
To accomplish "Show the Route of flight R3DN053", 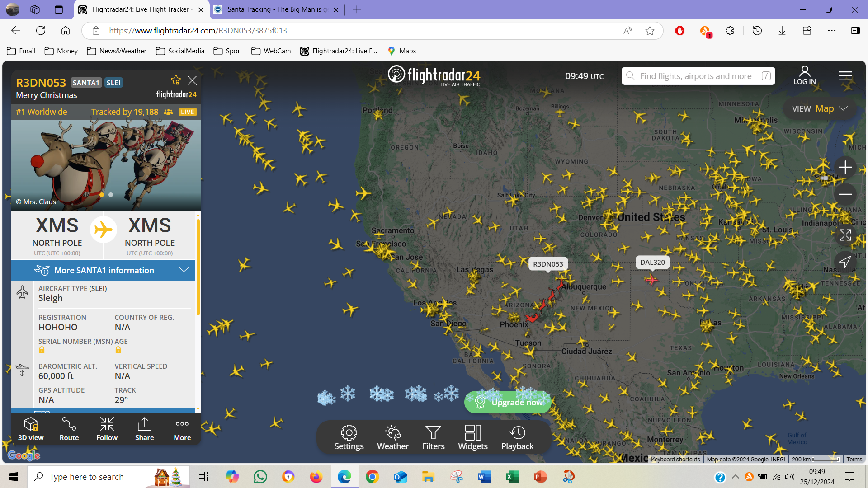I will click(x=69, y=429).
